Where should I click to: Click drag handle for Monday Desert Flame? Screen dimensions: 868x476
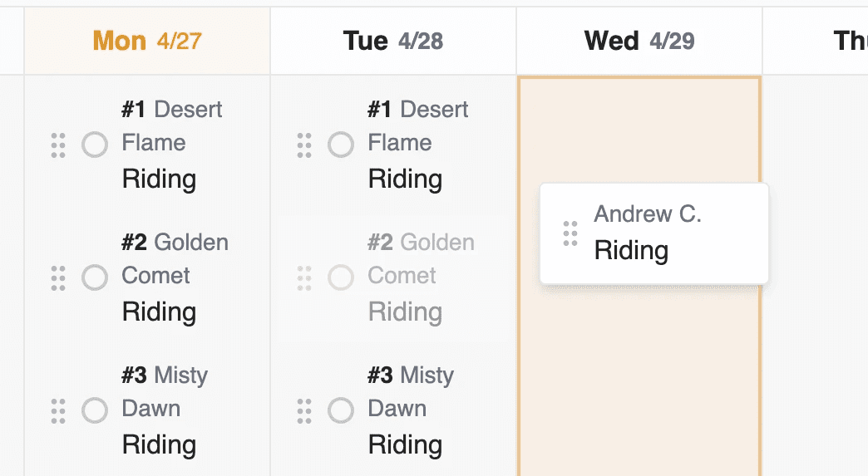point(58,145)
